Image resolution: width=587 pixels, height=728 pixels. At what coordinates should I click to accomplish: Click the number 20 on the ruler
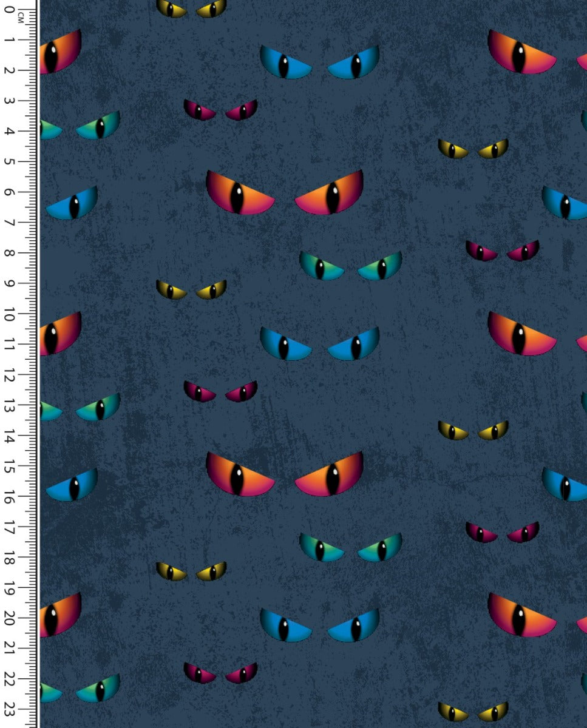(10, 618)
